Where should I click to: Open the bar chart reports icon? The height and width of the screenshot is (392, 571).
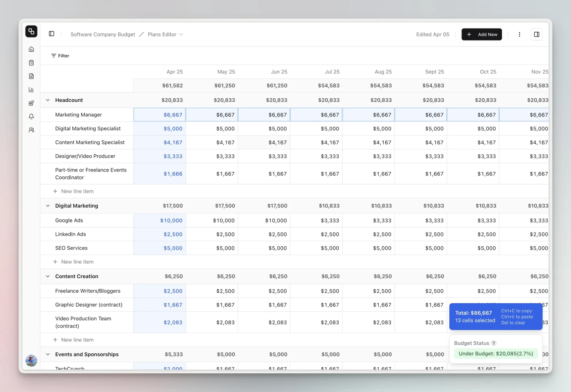(31, 90)
